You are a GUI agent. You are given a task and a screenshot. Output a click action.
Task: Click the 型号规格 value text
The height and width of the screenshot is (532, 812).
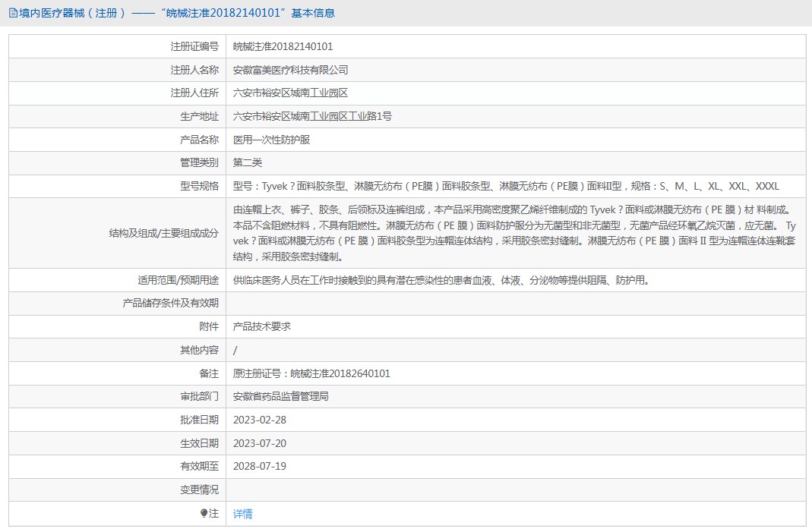pyautogui.click(x=506, y=186)
